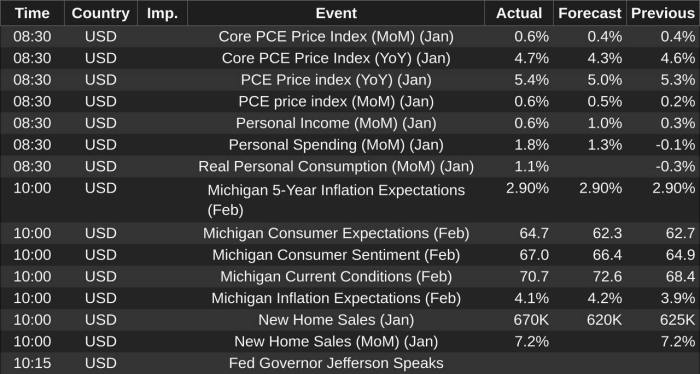Viewport: 700px width, 374px height.
Task: Select the Imp. column header
Action: (x=162, y=13)
